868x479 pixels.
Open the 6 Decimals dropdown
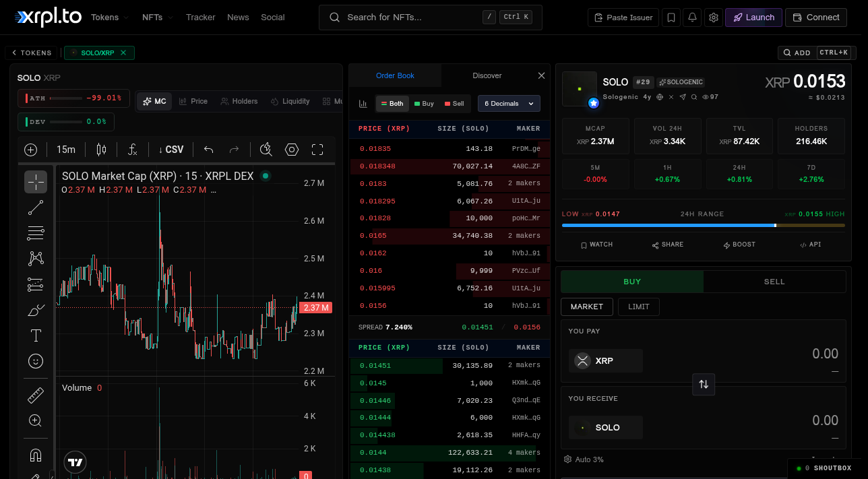click(x=509, y=104)
